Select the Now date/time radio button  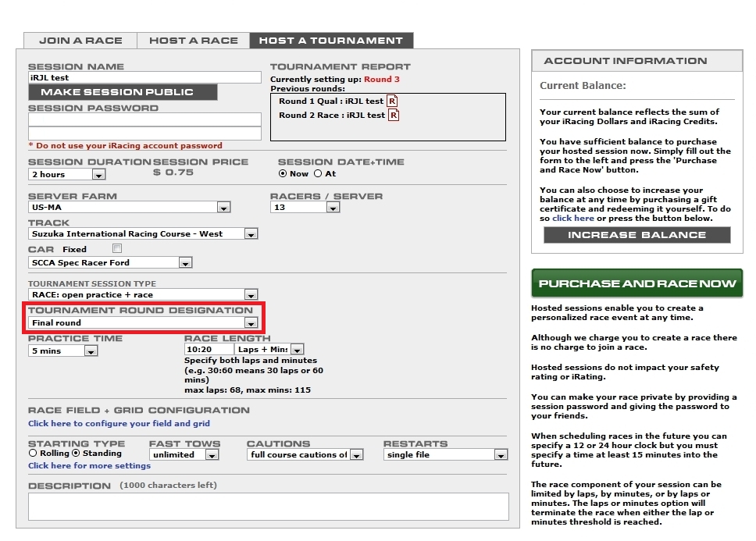pyautogui.click(x=283, y=173)
